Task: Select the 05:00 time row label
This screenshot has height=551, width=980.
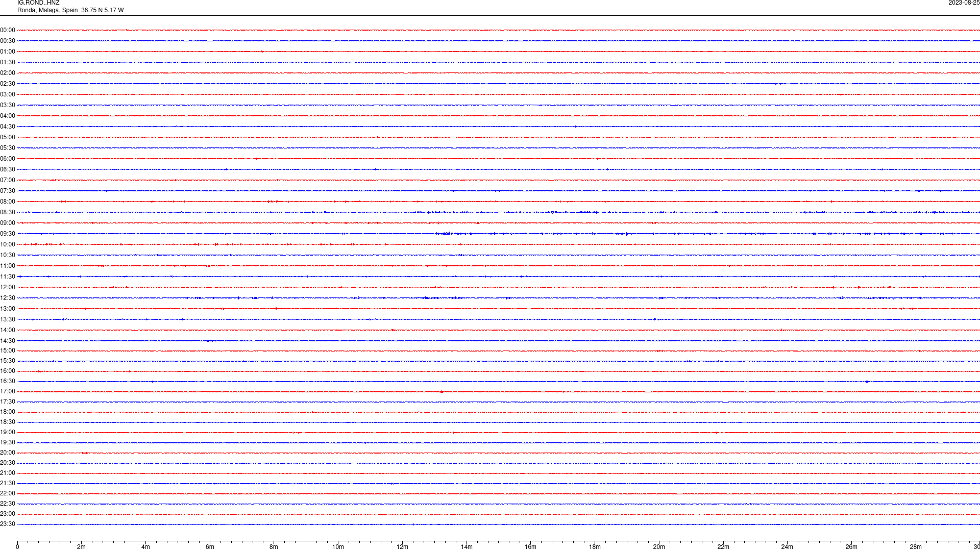Action: point(8,137)
